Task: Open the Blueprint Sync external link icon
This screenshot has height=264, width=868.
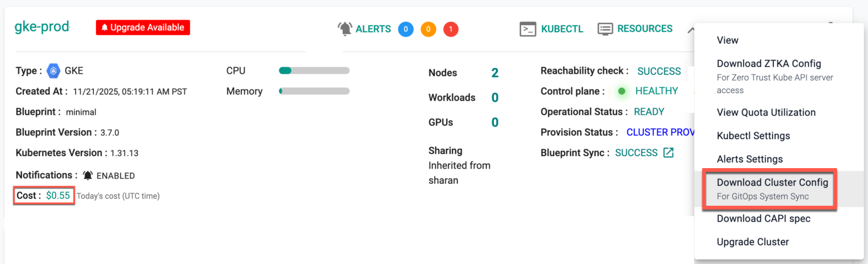Action: coord(668,153)
